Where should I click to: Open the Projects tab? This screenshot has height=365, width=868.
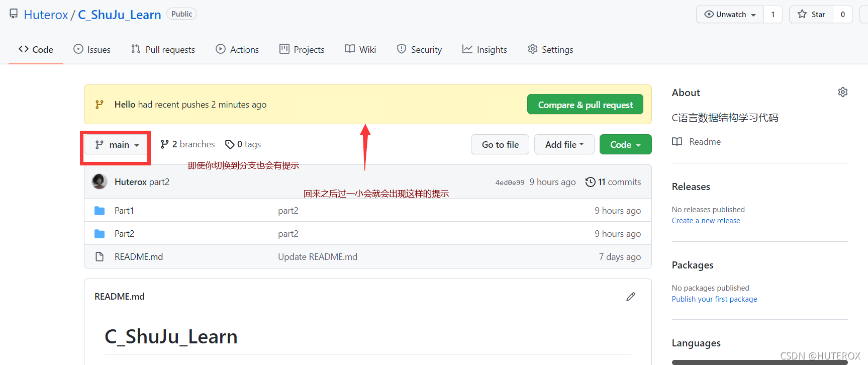pyautogui.click(x=302, y=49)
